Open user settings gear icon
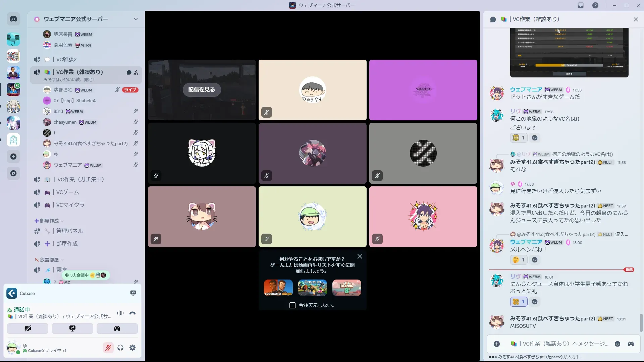 [132, 348]
